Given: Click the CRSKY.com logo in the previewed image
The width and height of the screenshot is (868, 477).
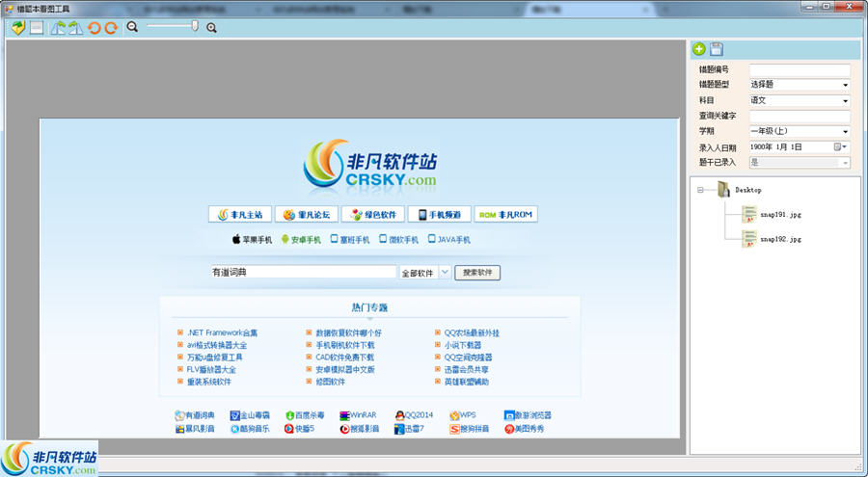Looking at the screenshot, I should pos(369,163).
